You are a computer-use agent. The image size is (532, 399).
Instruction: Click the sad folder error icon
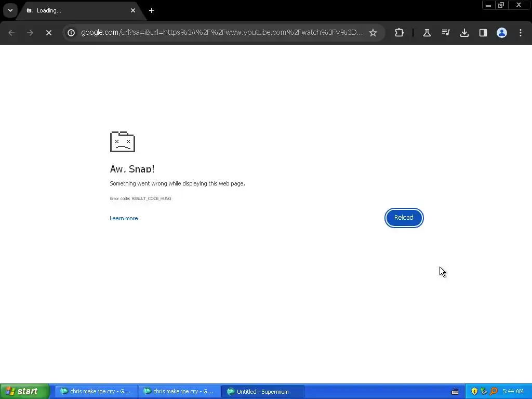[123, 141]
